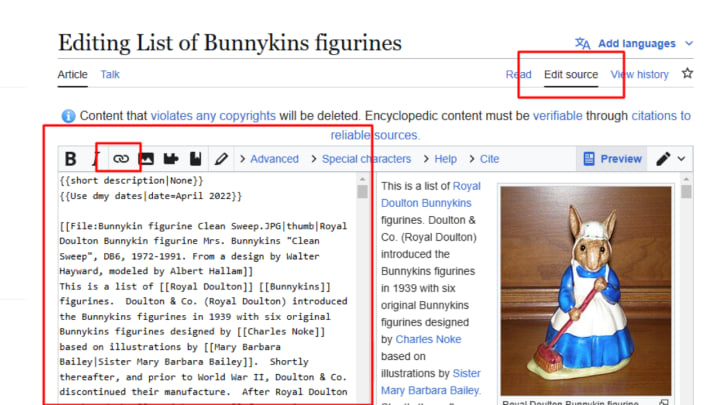Viewport: 720px width, 405px height.
Task: Click '{{Use dmy dates|date=April 2022}}' line
Action: click(x=151, y=196)
